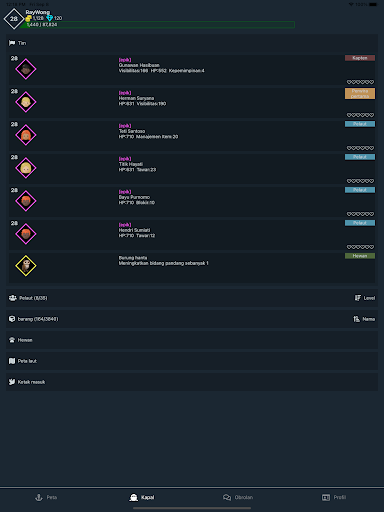Tap Titik's avatar in fourth row

pos(26,168)
